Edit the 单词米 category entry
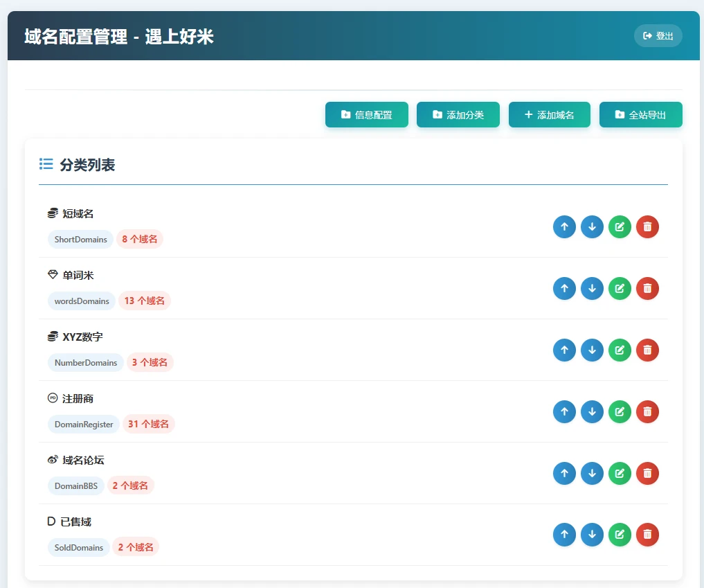The image size is (704, 588). [x=620, y=288]
